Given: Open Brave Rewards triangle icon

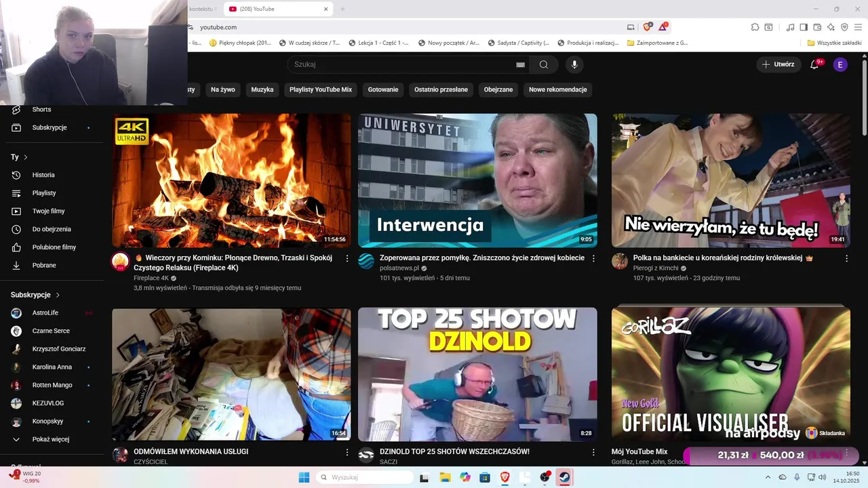Looking at the screenshot, I should point(663,27).
